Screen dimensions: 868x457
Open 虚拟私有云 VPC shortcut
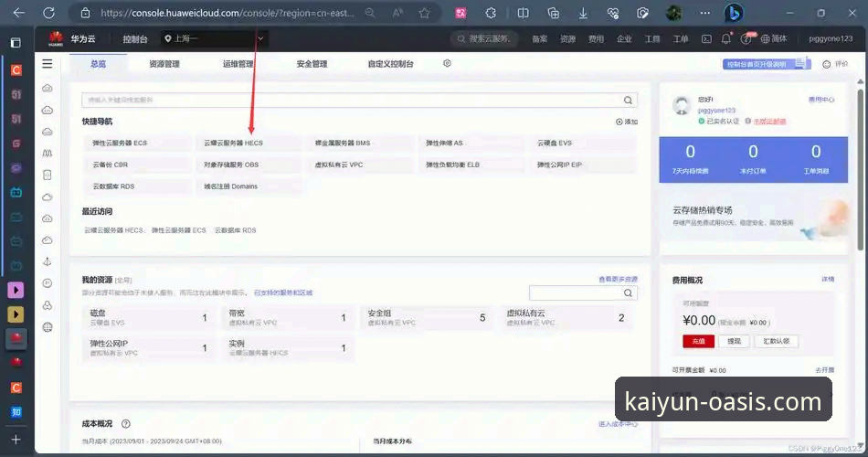coord(360,165)
